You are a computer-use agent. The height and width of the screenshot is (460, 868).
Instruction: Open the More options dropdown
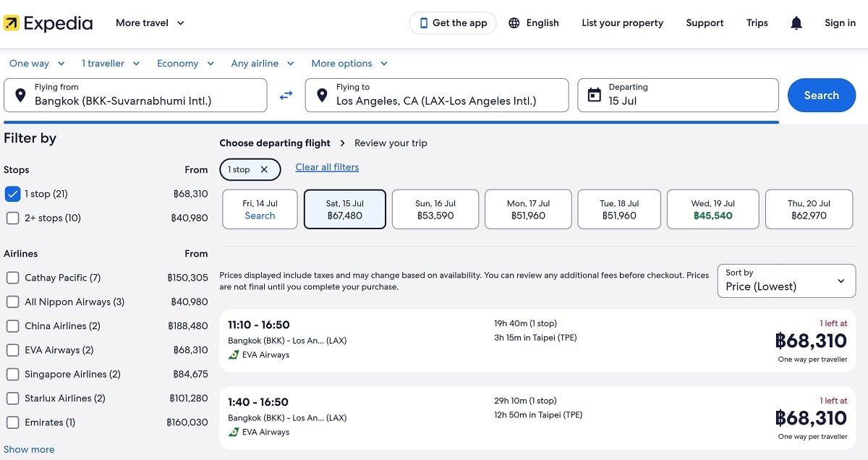pos(349,64)
